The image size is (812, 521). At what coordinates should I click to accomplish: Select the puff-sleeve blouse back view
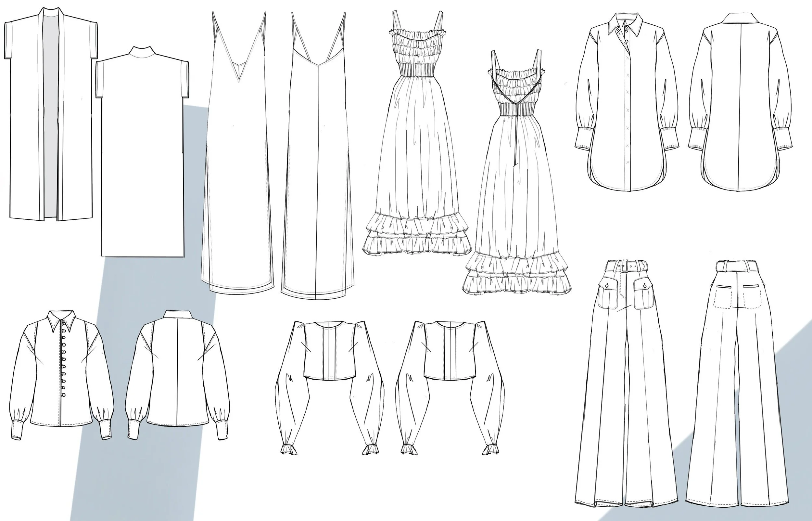click(x=177, y=372)
